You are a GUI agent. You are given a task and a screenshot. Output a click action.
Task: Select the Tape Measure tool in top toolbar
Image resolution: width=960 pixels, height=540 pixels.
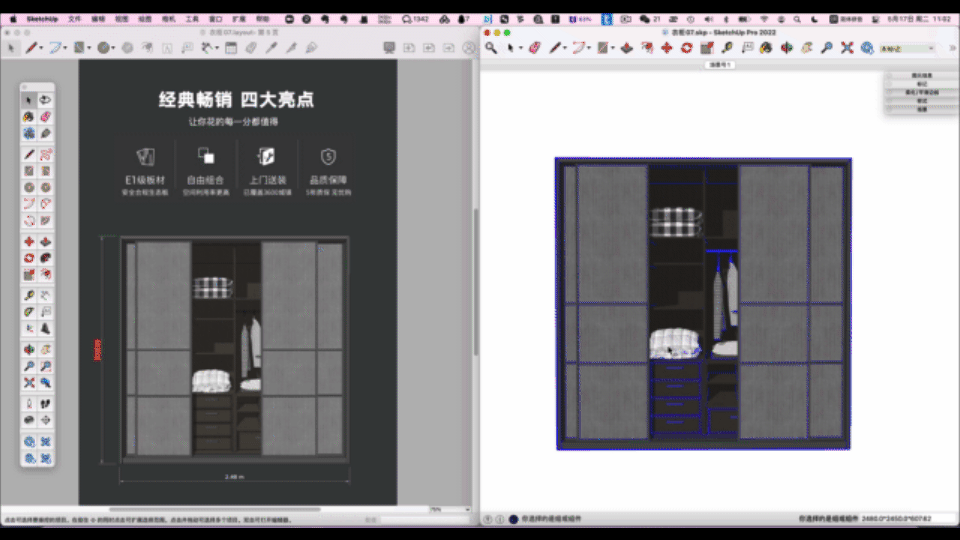728,48
